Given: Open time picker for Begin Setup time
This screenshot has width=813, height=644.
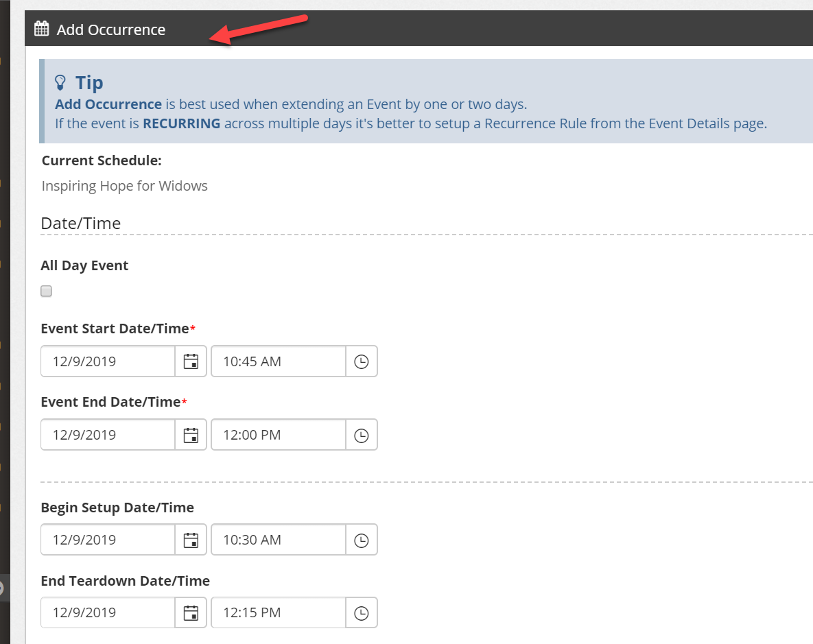Looking at the screenshot, I should (362, 540).
